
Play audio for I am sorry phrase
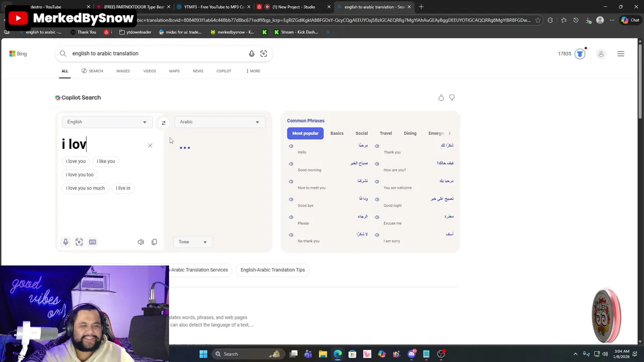tap(377, 235)
